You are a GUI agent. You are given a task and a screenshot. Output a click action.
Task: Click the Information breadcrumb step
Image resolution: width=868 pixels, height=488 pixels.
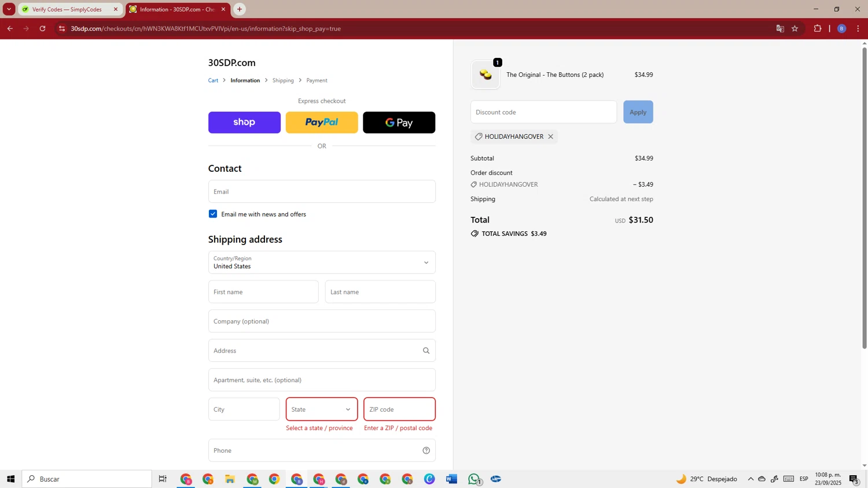point(245,80)
